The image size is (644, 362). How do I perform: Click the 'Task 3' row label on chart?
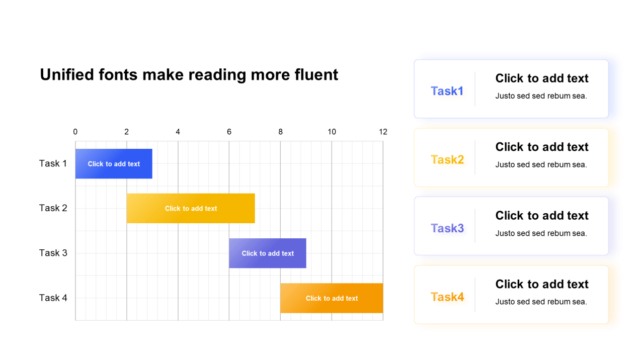(x=53, y=253)
